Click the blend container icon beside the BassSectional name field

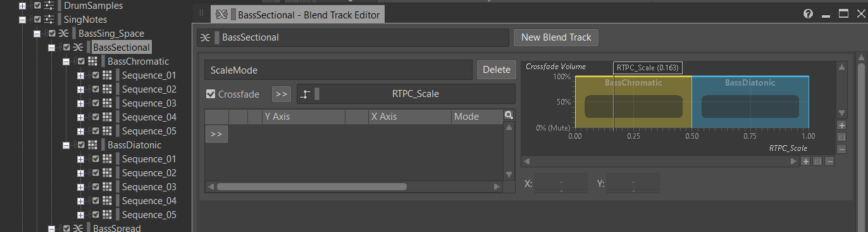pos(205,37)
